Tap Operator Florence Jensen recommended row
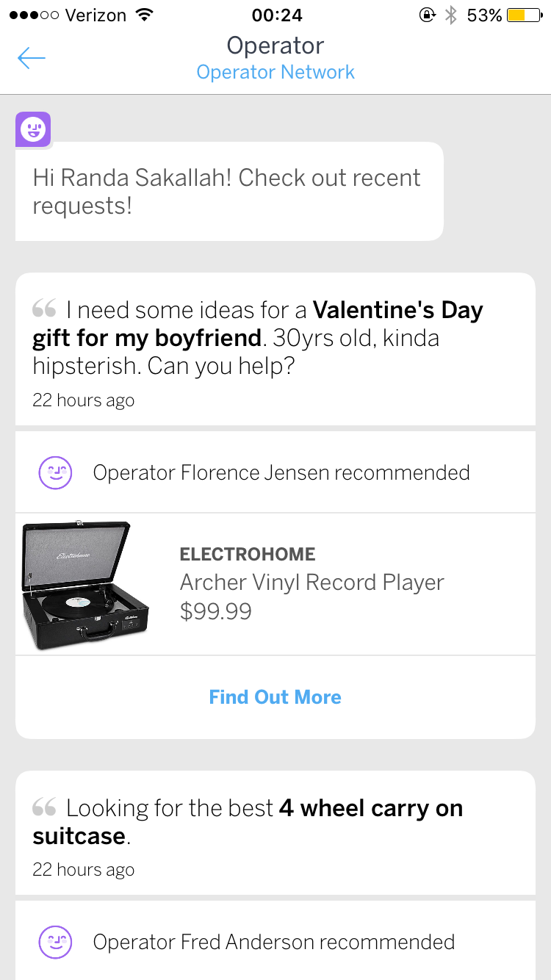Viewport: 551px width, 980px height. click(x=275, y=472)
